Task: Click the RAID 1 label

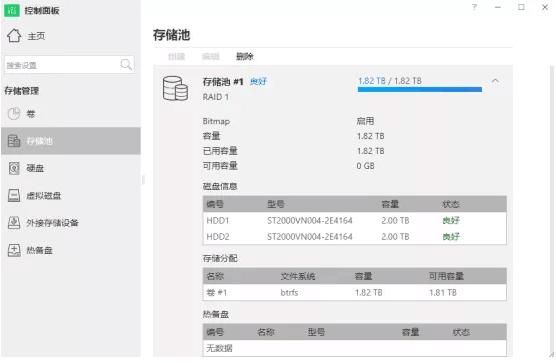Action: click(x=216, y=97)
